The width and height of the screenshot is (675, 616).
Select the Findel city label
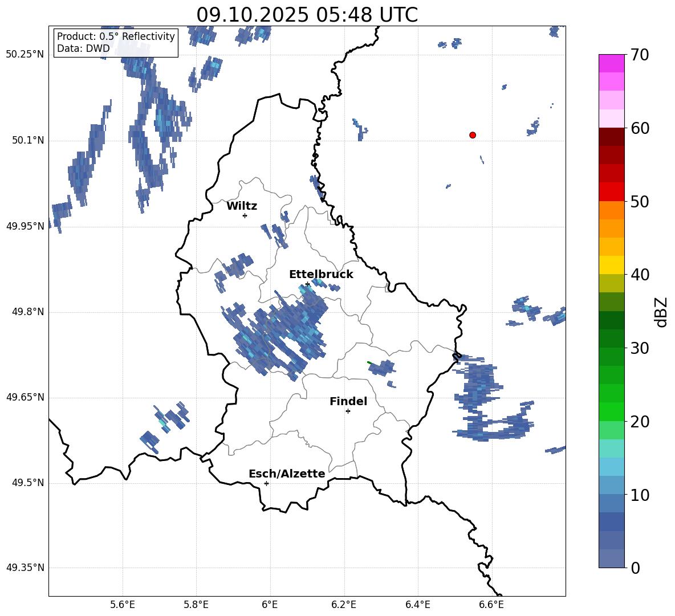pos(348,401)
